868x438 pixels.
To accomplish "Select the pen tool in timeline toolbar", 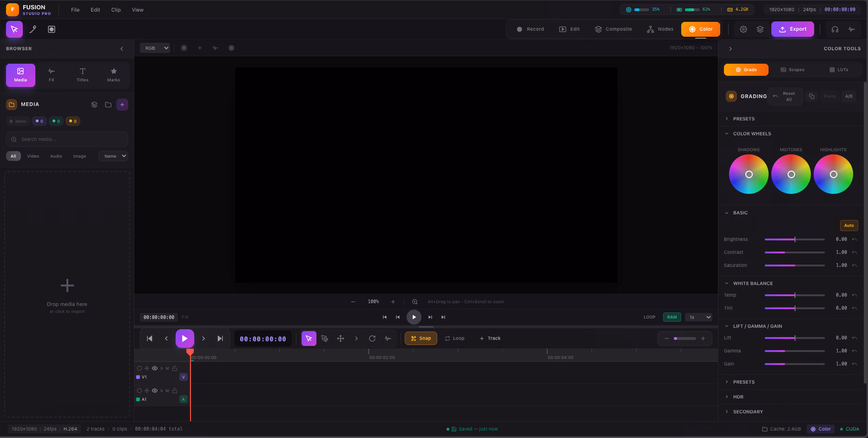I will (x=325, y=338).
